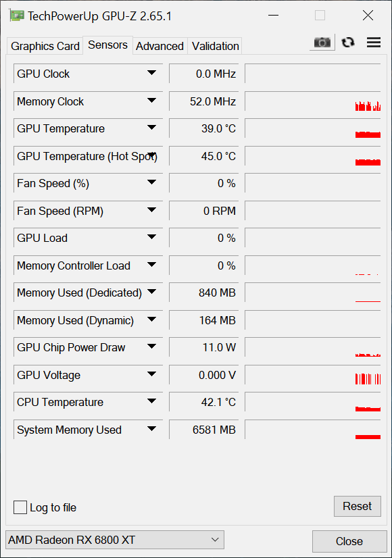Expand the Fan Speed (RPM) dropdown
Image resolution: width=392 pixels, height=558 pixels.
coord(151,210)
